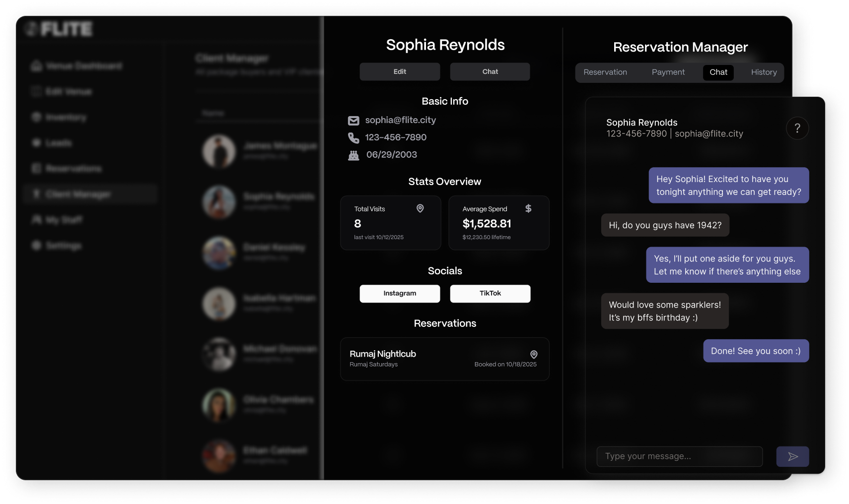Screen dimensions: 849x504
Task: Click the send message arrow icon
Action: coord(792,456)
